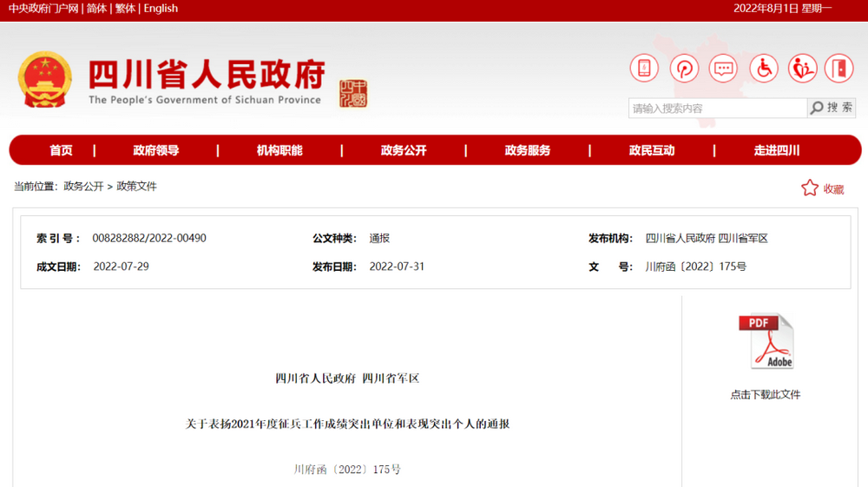Click 政务公开 in the breadcrumb
Image resolution: width=868 pixels, height=487 pixels.
83,187
